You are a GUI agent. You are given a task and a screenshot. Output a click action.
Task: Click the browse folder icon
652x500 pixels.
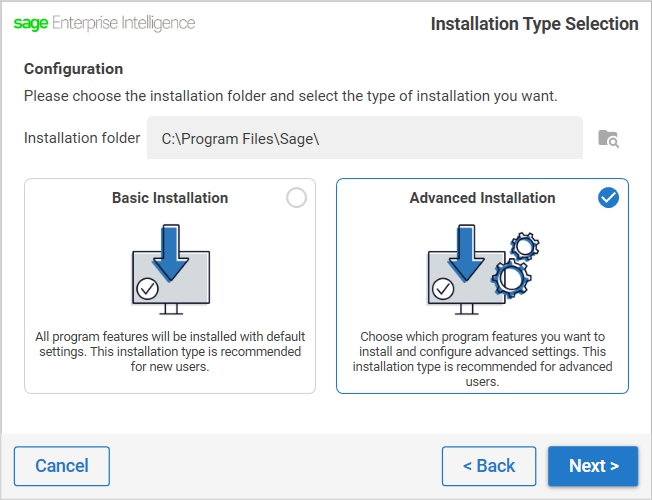pyautogui.click(x=608, y=139)
